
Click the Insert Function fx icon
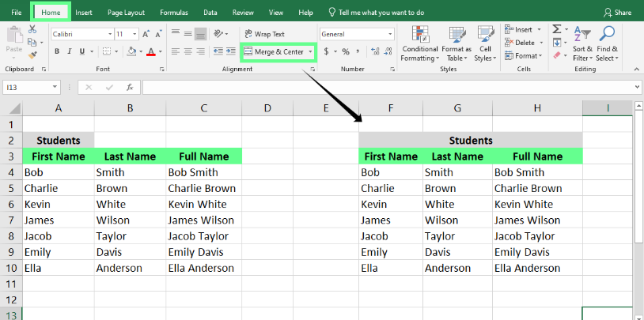(x=129, y=87)
